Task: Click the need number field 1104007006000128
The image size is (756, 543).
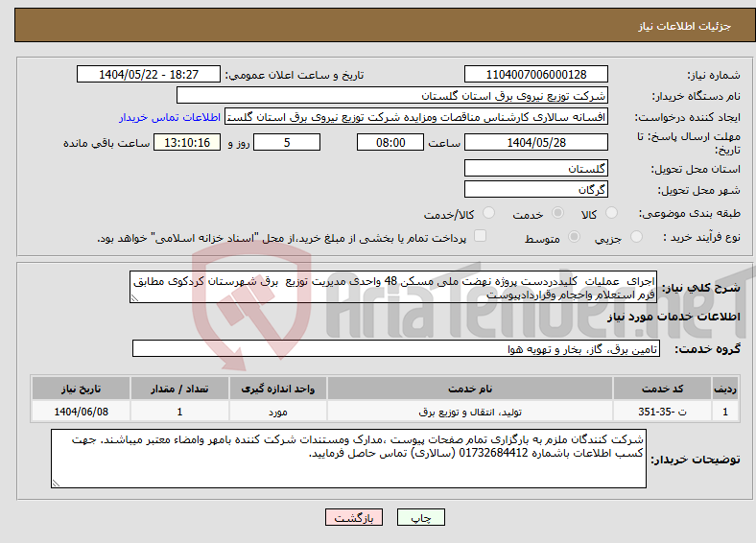Action: click(x=536, y=74)
